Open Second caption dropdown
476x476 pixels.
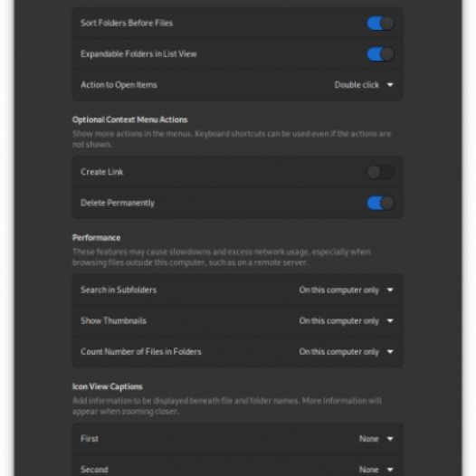tap(376, 470)
